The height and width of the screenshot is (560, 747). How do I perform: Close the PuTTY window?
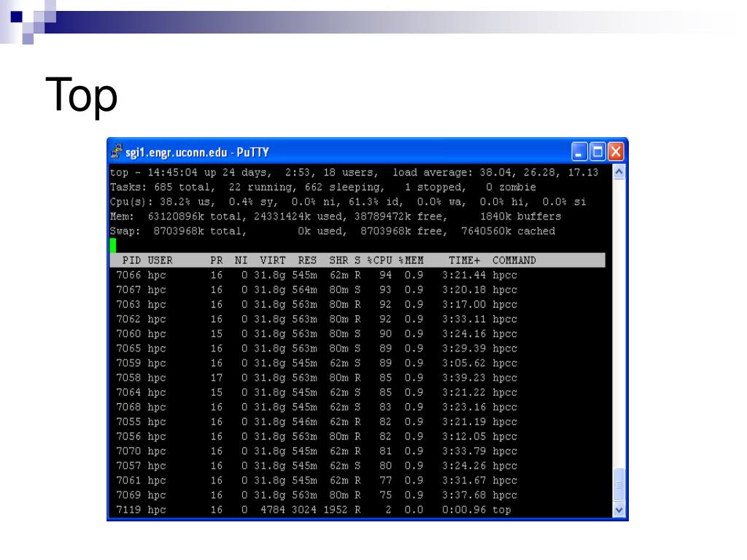(x=616, y=152)
